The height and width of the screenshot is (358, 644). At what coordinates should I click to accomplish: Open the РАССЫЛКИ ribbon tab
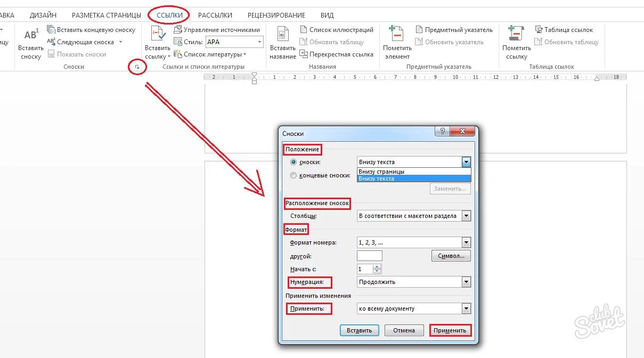[x=215, y=15]
